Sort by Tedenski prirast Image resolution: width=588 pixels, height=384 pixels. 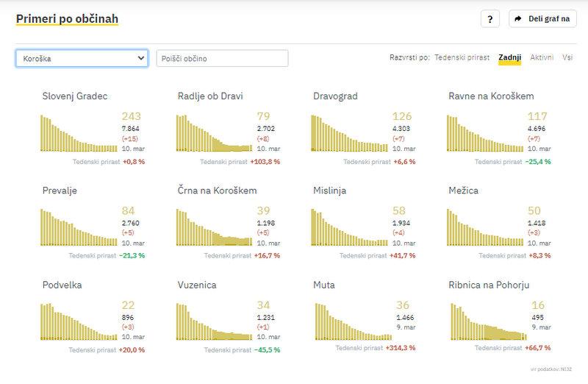pos(462,57)
